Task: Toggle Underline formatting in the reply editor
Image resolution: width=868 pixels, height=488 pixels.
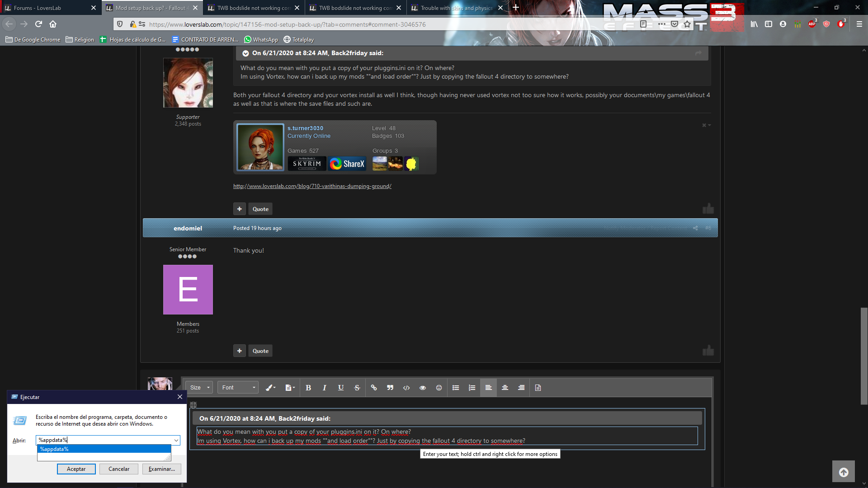Action: 341,388
